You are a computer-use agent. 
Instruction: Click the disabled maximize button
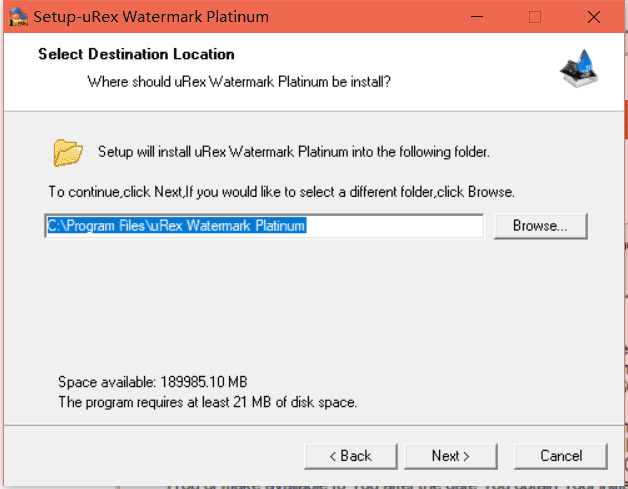(x=535, y=17)
